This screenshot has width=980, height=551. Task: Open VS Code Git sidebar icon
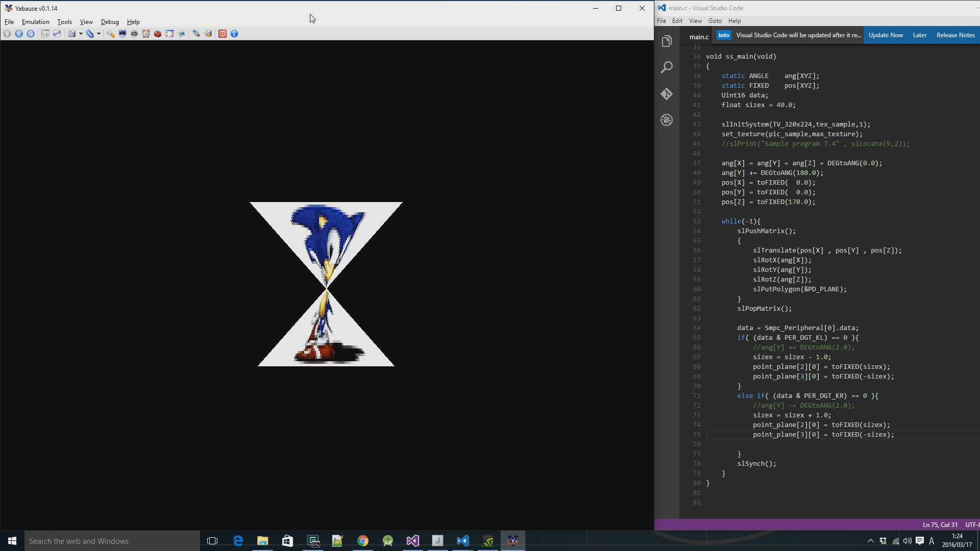[667, 94]
